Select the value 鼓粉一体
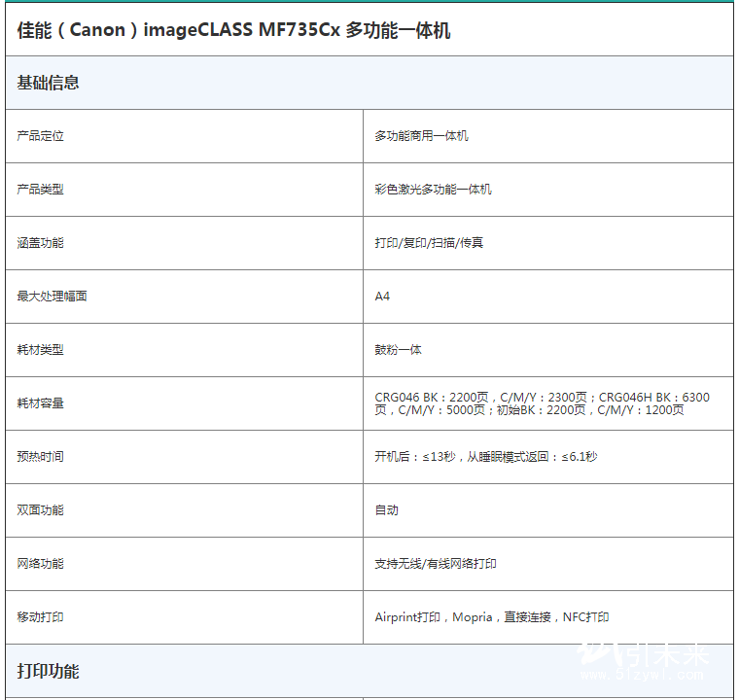 [398, 349]
